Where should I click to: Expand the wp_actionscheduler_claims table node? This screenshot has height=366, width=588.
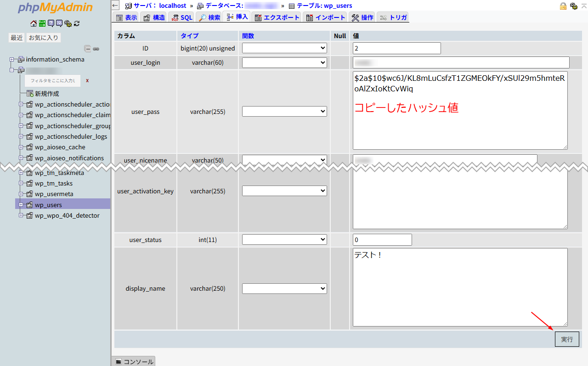click(x=21, y=115)
